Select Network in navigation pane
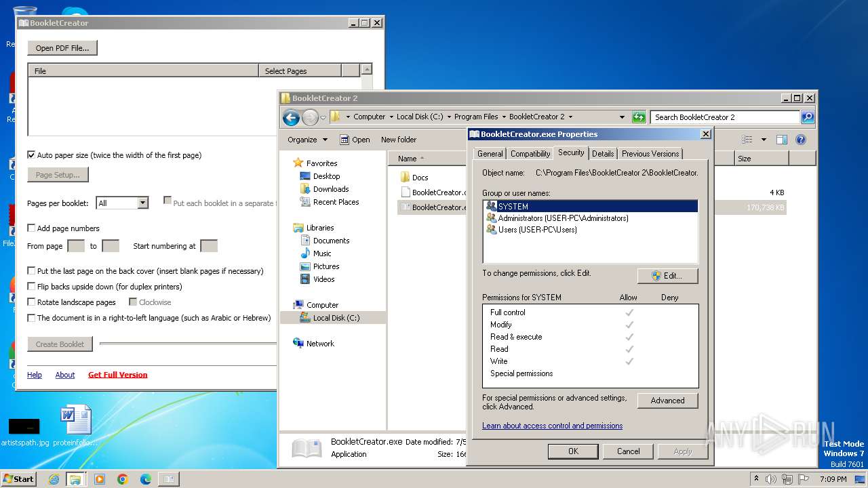Image resolution: width=868 pixels, height=488 pixels. tap(314, 344)
